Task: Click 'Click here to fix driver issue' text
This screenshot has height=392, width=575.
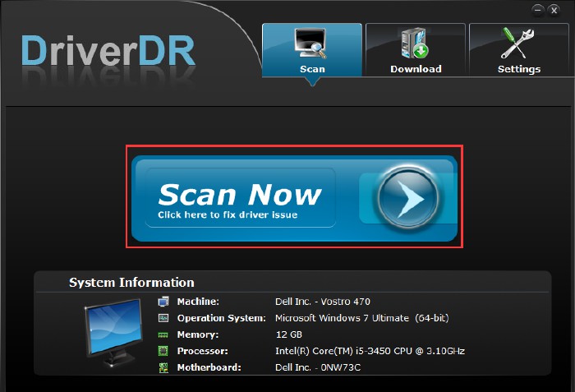Action: coord(228,215)
